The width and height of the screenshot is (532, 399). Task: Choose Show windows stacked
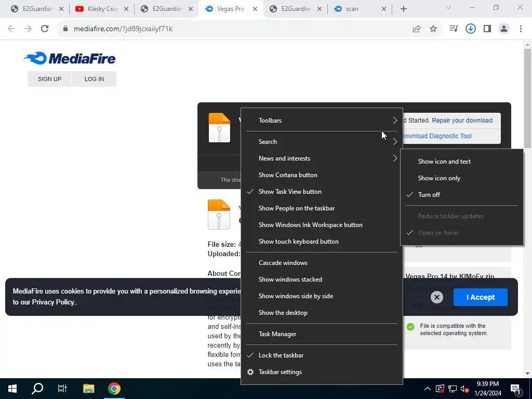coord(322,280)
